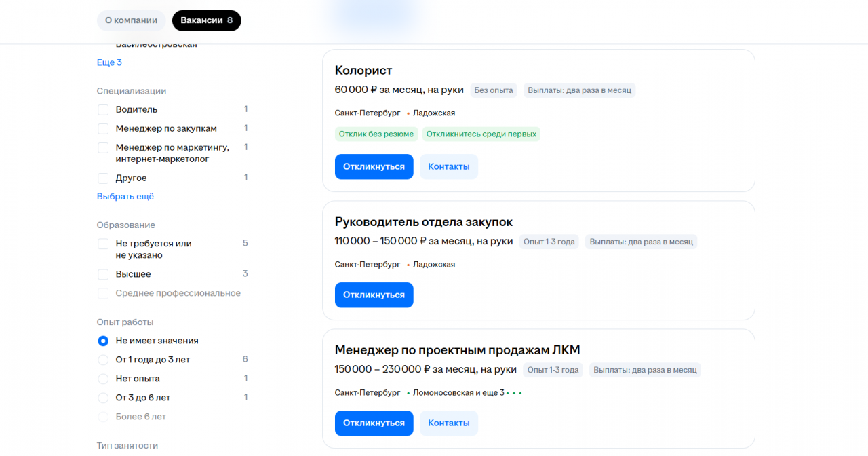The width and height of the screenshot is (868, 456).
Task: Click 'Откликнуться' on the Колорист vacancy
Action: [x=374, y=167]
